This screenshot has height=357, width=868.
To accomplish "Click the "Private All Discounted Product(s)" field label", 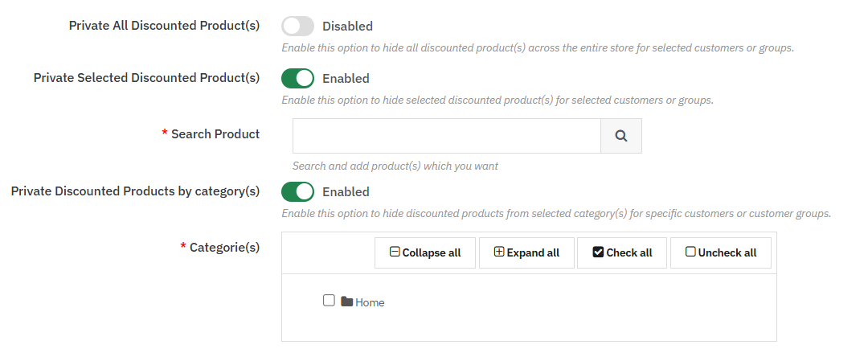I will point(164,25).
